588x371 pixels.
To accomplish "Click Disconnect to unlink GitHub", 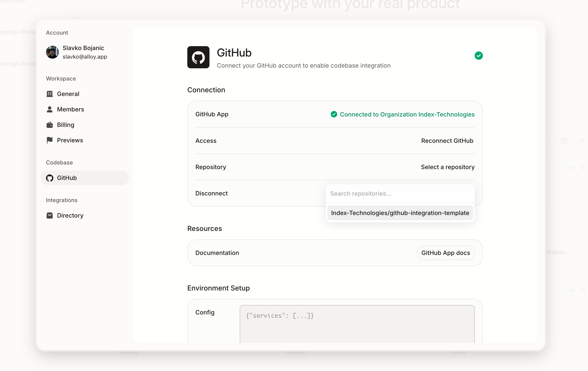I will (212, 193).
